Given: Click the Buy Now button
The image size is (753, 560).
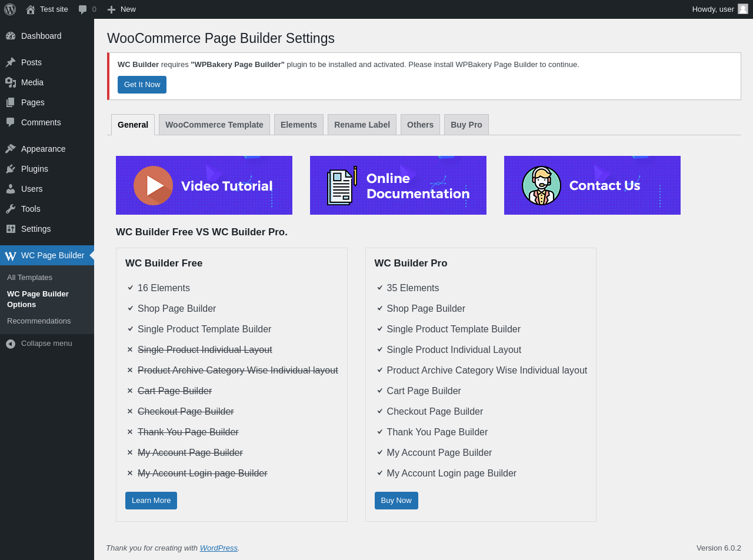Looking at the screenshot, I should pyautogui.click(x=397, y=501).
